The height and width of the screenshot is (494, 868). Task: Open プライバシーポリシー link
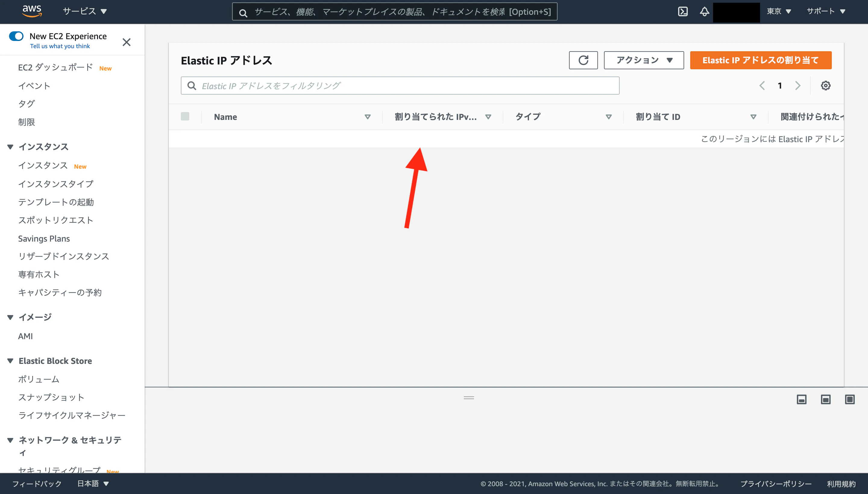[x=776, y=483]
